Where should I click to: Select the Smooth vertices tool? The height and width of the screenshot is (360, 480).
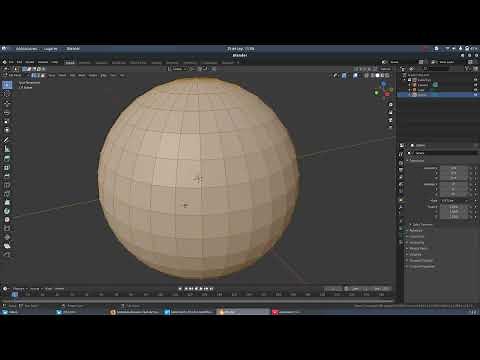coord(7,219)
